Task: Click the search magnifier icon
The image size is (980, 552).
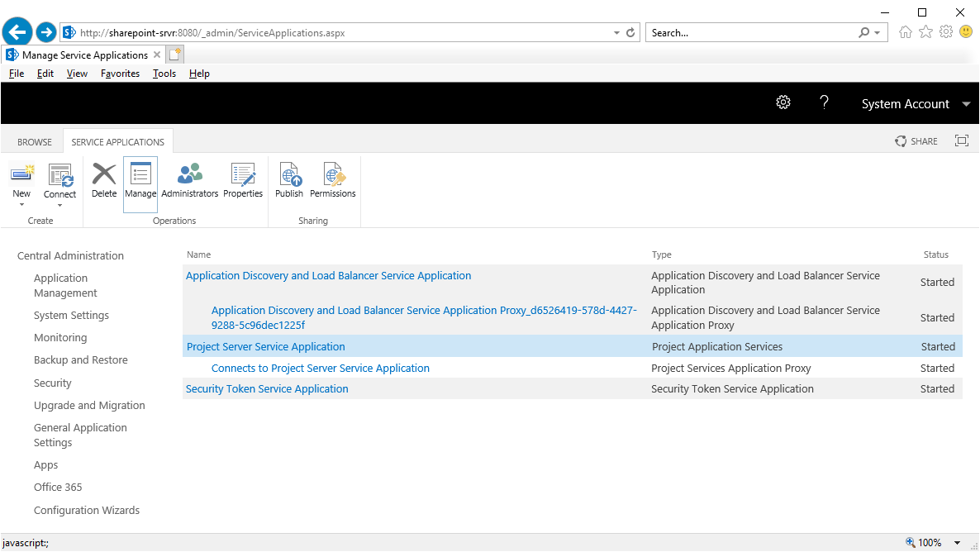Action: point(863,32)
